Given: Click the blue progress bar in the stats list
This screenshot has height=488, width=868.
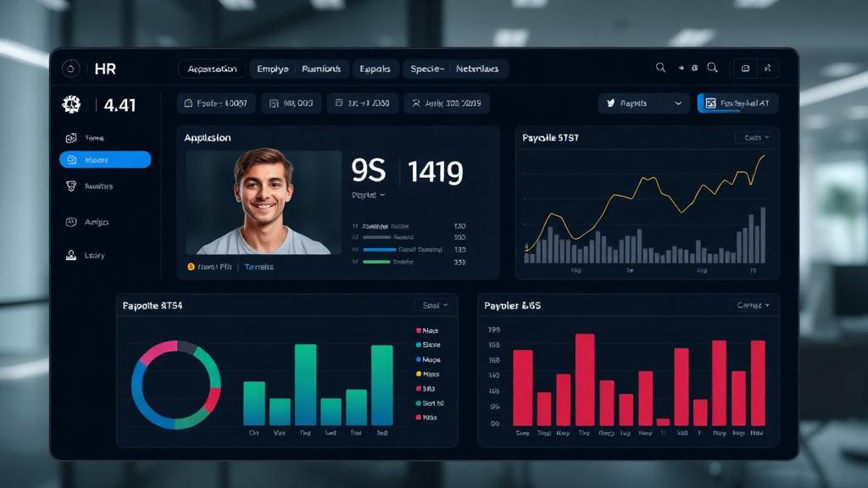Looking at the screenshot, I should 379,250.
